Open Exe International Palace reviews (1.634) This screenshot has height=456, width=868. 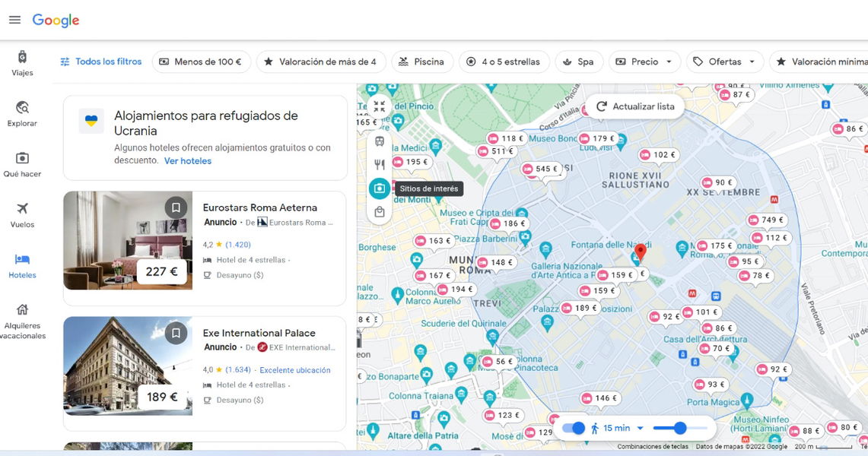[x=238, y=370]
